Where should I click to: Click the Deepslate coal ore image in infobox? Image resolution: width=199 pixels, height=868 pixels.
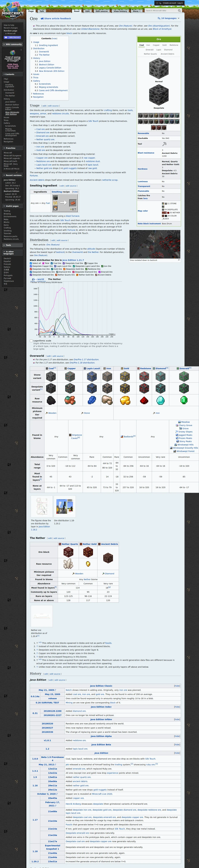159,95
